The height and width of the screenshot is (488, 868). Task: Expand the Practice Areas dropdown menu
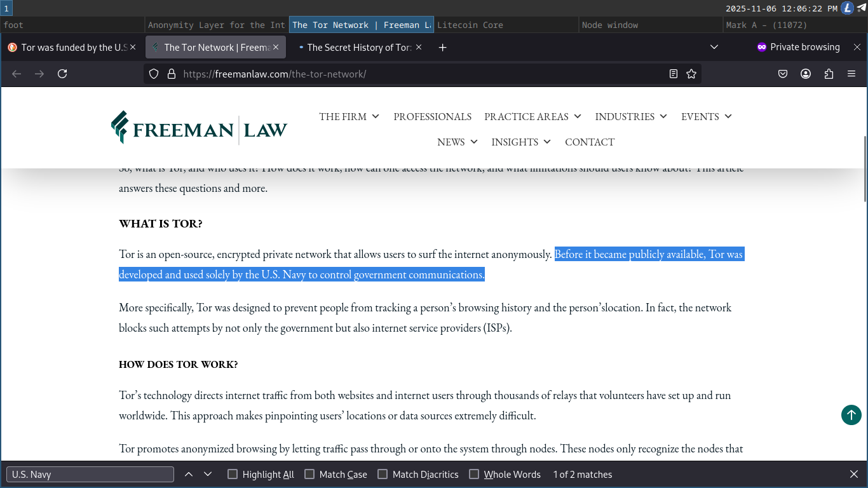[x=532, y=116]
